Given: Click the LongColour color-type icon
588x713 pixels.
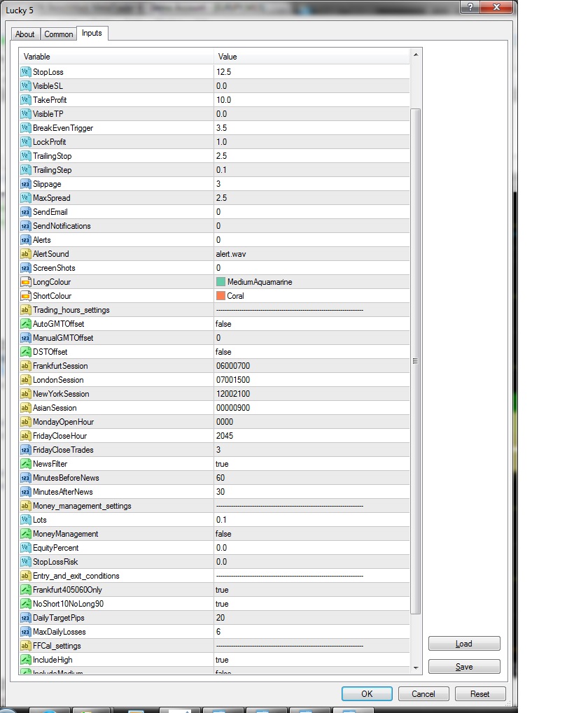Looking at the screenshot, I should pyautogui.click(x=25, y=282).
